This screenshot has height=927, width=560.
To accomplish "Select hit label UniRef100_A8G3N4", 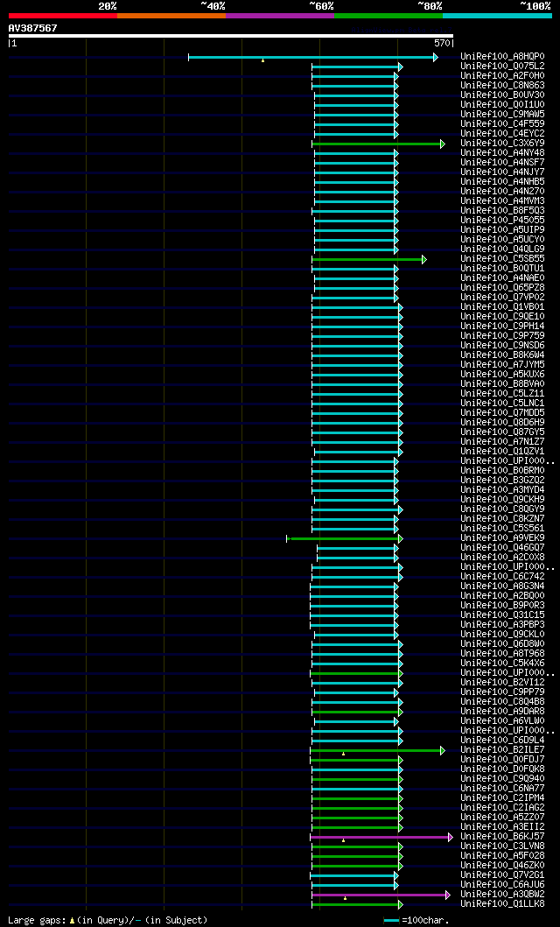I will [x=503, y=586].
